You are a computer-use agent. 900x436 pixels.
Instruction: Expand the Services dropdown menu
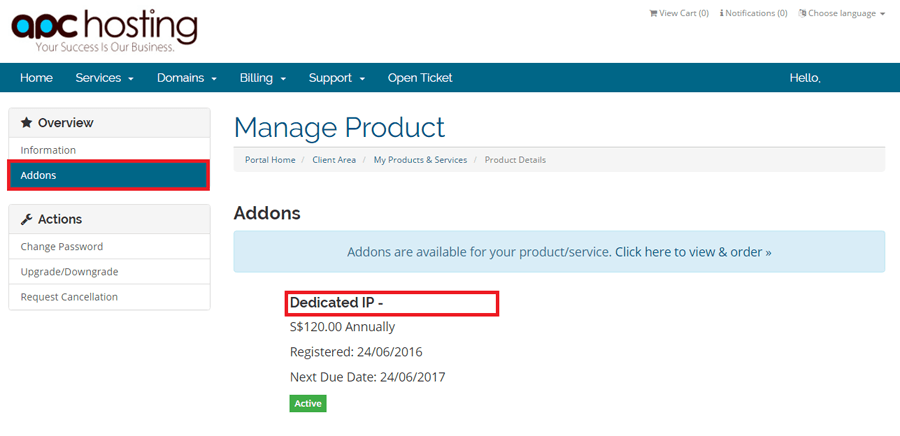click(x=104, y=78)
